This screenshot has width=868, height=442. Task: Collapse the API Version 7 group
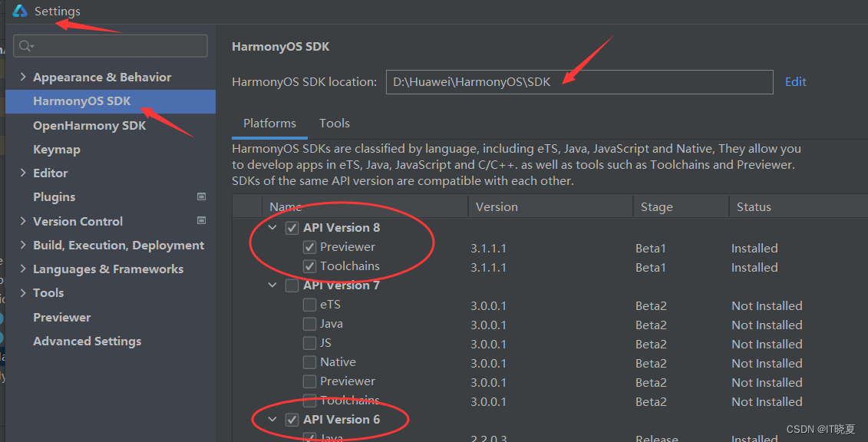click(272, 285)
